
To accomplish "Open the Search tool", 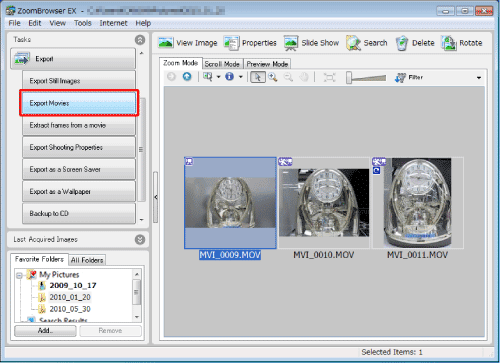I will (x=367, y=43).
